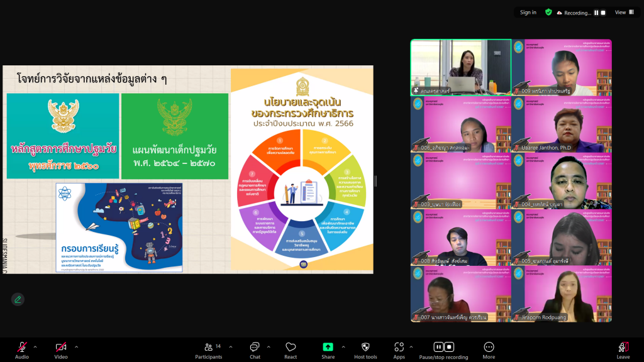
Task: Expand the Participants options chevron
Action: click(x=230, y=346)
